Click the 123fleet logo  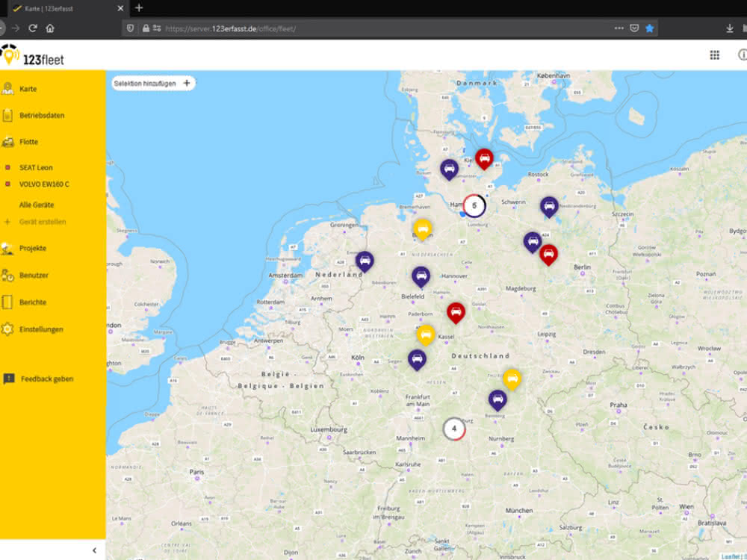pos(32,55)
